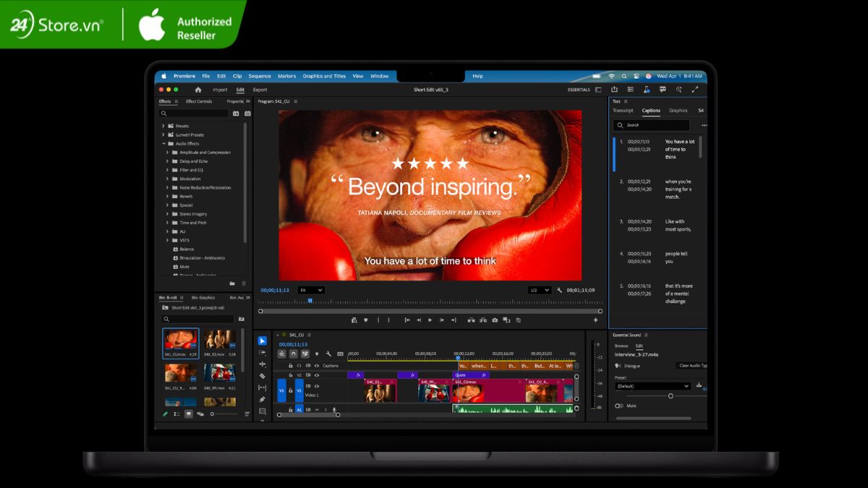Click the Clear Audio Type button
This screenshot has height=488, width=868.
pos(693,366)
